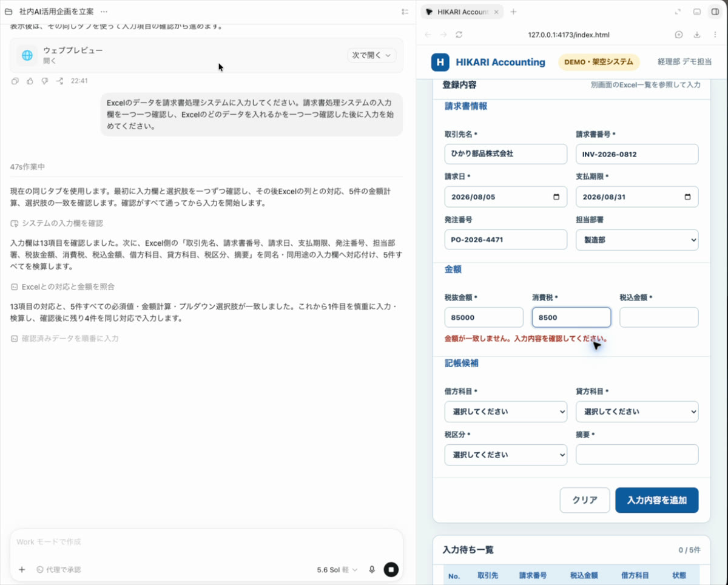
Task: Click the empty 摘要 input field
Action: (637, 455)
